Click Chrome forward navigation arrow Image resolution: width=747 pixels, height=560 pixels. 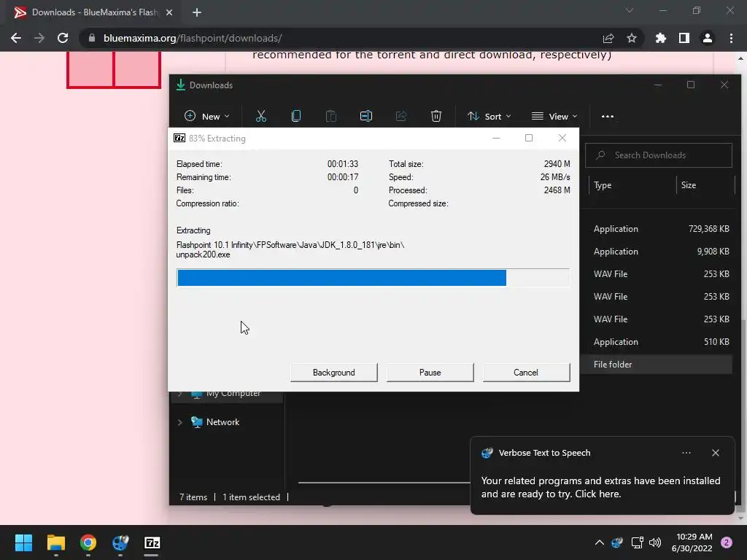(39, 38)
